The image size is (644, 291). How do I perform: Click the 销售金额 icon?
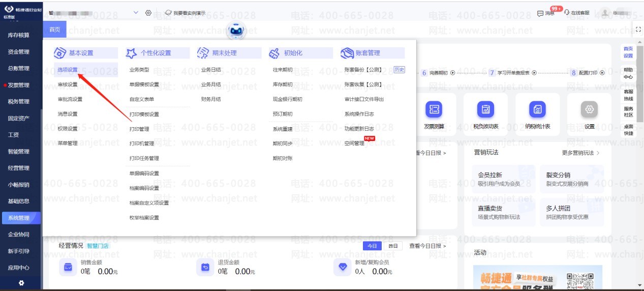pyautogui.click(x=68, y=267)
